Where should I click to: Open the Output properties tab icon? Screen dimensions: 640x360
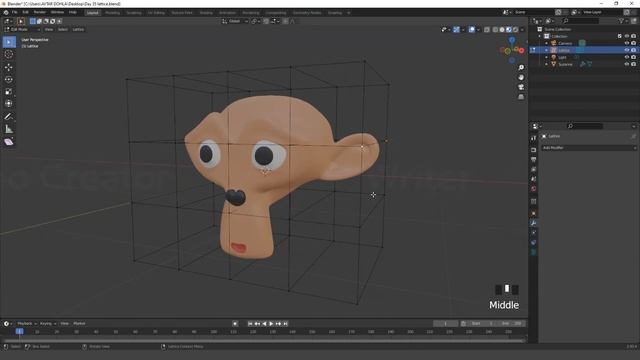click(533, 160)
